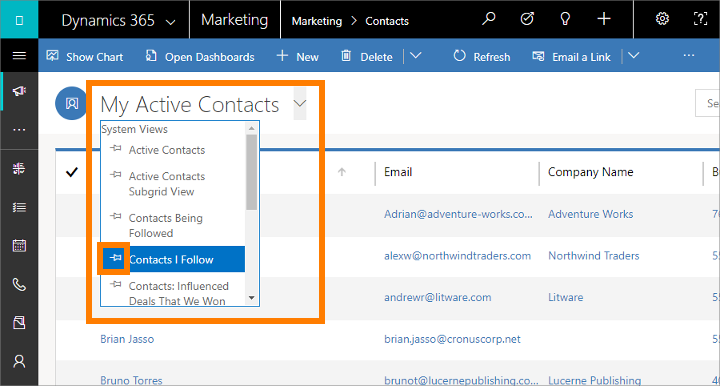Image resolution: width=720 pixels, height=386 pixels.
Task: Expand the Dynamics 365 dropdown chevron
Action: [x=170, y=22]
